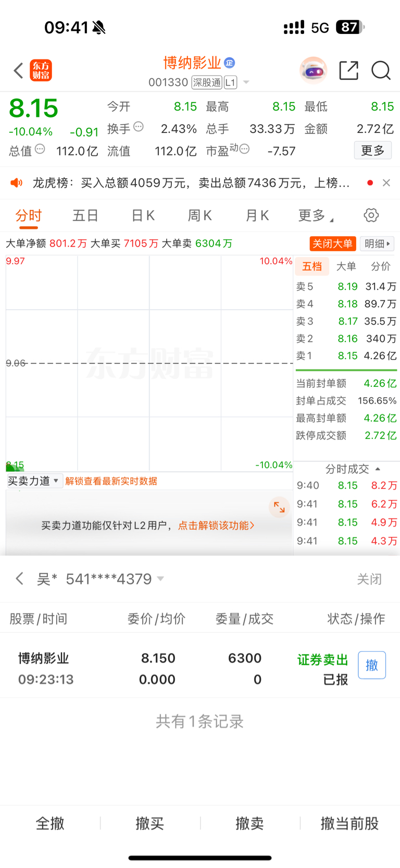Tap the 9:41 trade row 6.2万
Viewport: 400px width, 868px height.
(346, 504)
